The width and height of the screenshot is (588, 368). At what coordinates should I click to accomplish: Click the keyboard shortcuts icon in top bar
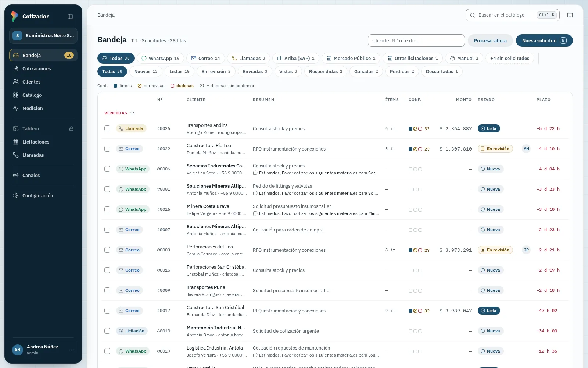click(570, 15)
